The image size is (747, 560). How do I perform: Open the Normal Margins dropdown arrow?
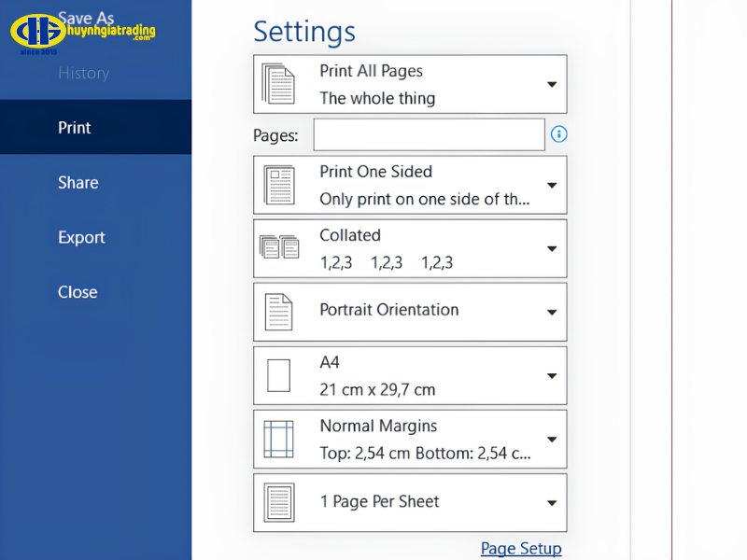(552, 439)
